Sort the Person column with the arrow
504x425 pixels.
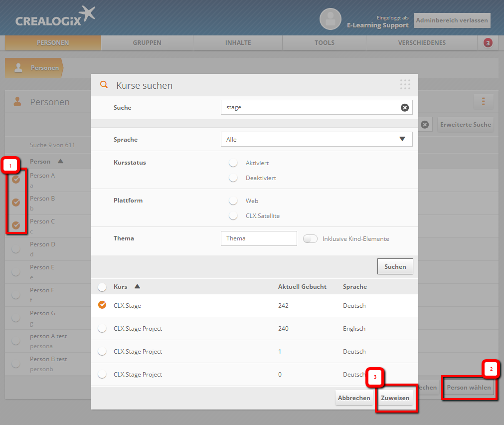(x=60, y=162)
